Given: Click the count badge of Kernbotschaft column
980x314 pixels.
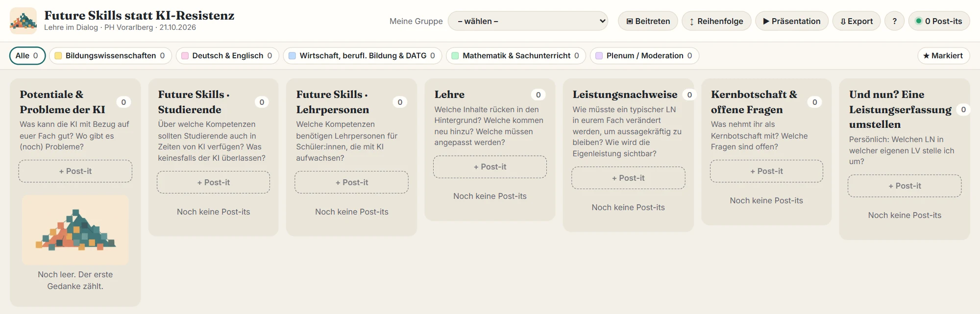Looking at the screenshot, I should point(815,102).
